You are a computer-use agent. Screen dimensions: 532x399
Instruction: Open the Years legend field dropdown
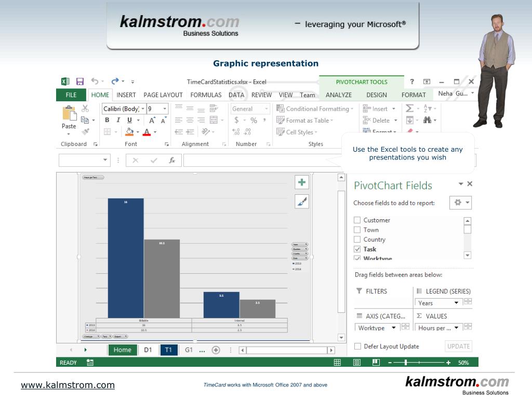coord(456,303)
